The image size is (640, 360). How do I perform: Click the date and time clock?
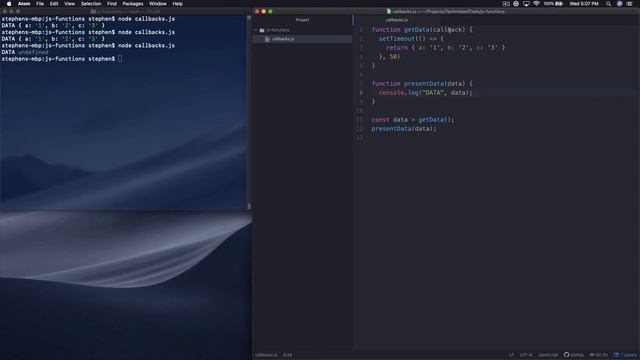click(x=584, y=4)
